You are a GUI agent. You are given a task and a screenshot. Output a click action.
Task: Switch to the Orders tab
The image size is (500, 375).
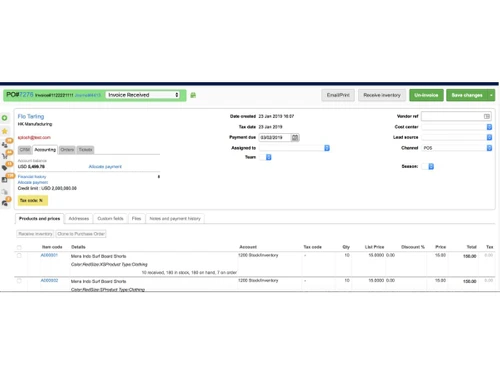pos(67,150)
